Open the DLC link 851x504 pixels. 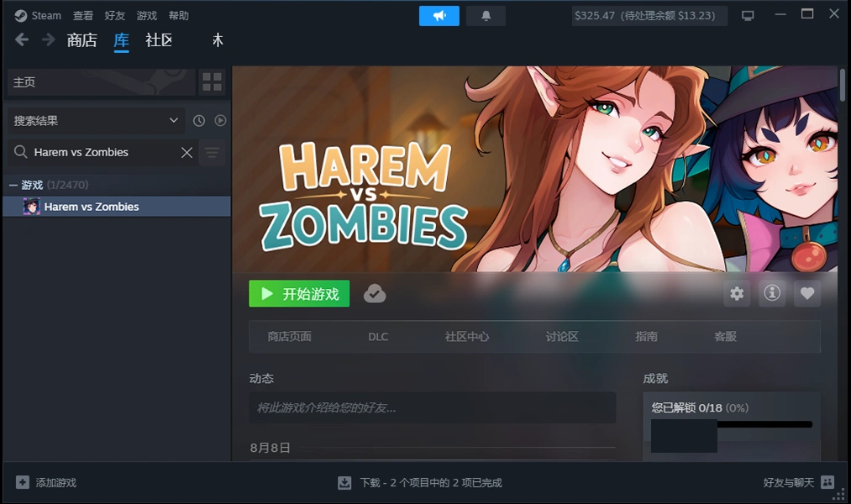378,336
